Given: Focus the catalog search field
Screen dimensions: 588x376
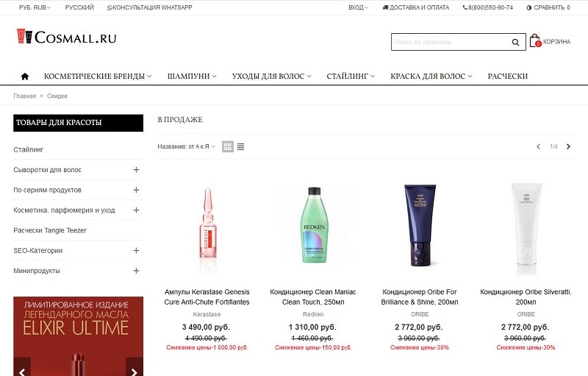Looking at the screenshot, I should 451,42.
